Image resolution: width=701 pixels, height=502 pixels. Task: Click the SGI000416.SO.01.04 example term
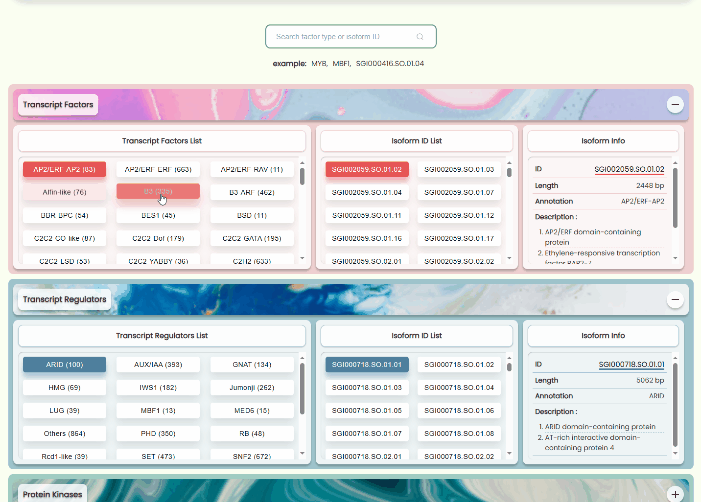coord(390,63)
